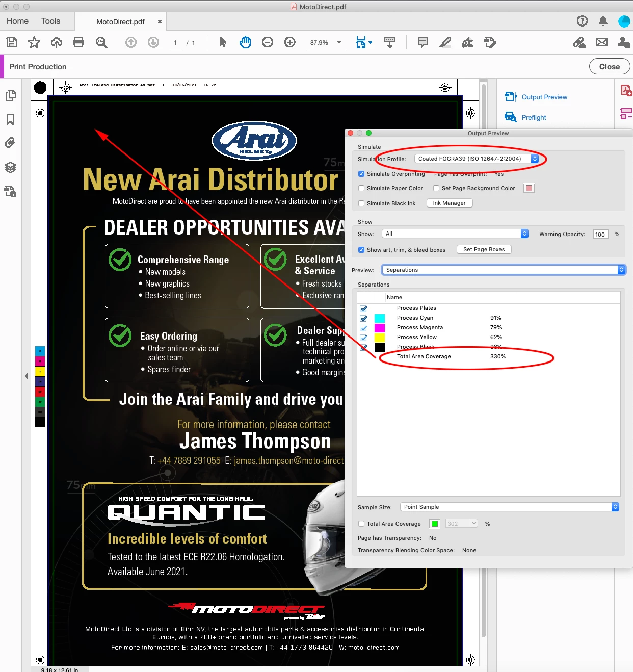The image size is (633, 672).
Task: Close the MotoDirect.pdf tab
Action: click(x=160, y=22)
